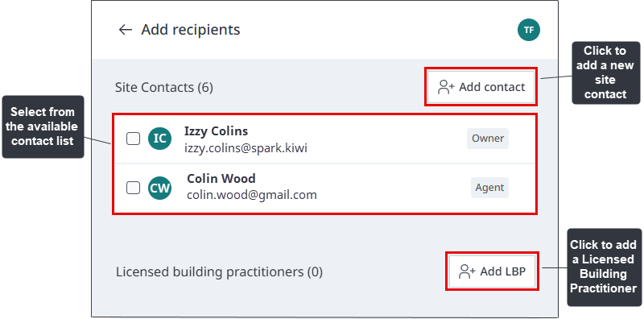This screenshot has width=644, height=319.
Task: Click the CW avatar for Colin Wood
Action: (x=159, y=188)
